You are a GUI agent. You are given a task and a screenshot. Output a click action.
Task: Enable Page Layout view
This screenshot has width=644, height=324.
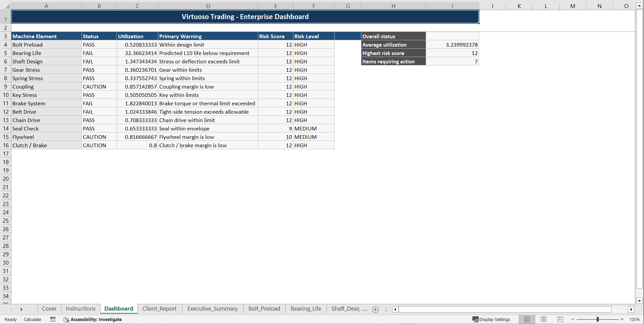(x=543, y=319)
